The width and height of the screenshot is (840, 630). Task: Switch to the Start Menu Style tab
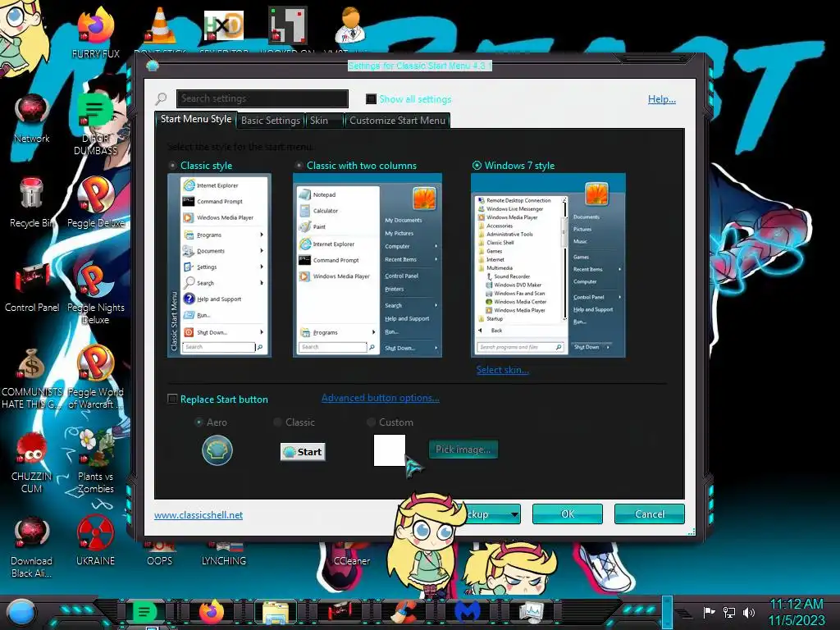(195, 120)
